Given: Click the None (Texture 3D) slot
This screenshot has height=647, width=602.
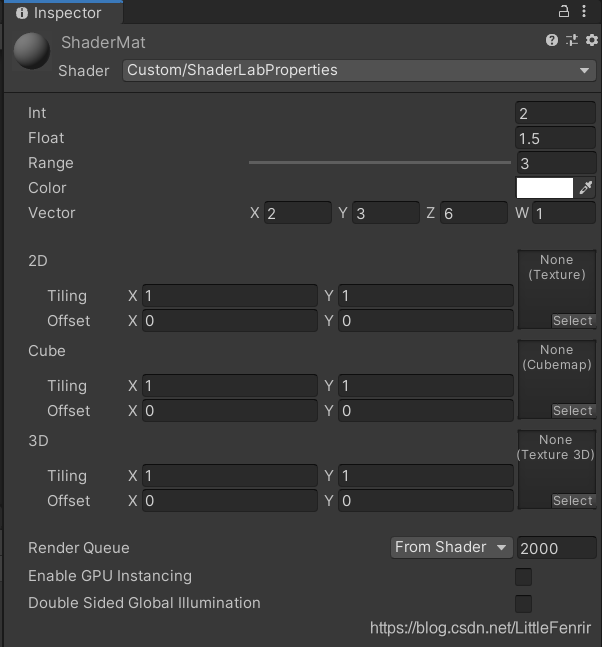Looking at the screenshot, I should (557, 469).
